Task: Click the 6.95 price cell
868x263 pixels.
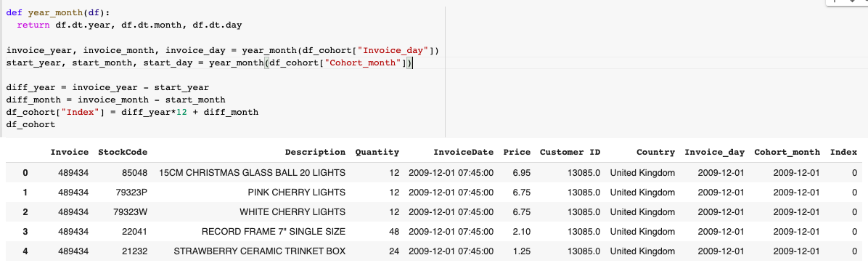Action: pos(522,173)
